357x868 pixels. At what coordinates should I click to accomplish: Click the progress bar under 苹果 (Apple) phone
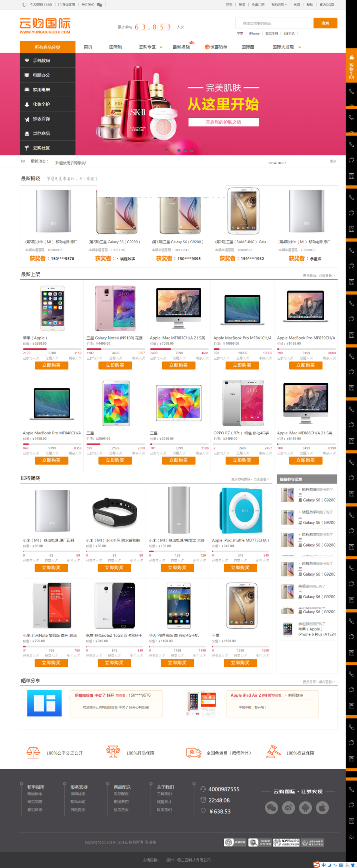(52, 349)
